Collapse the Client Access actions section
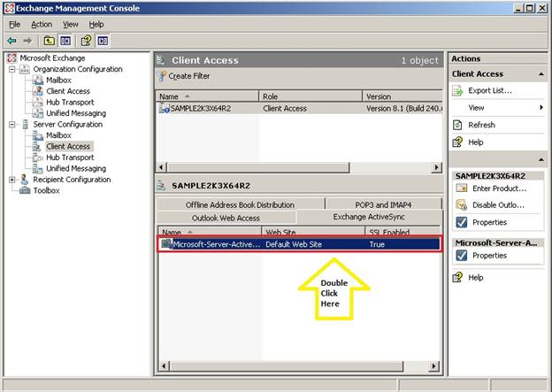This screenshot has height=392, width=552. (x=541, y=74)
